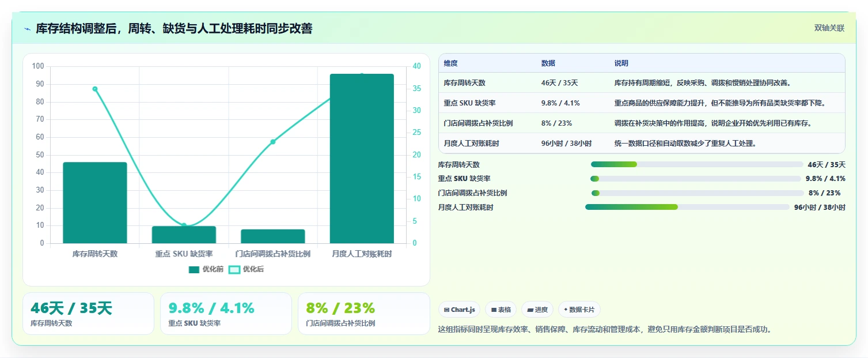Viewport: 868px width, 358px height.
Task: Click the 9.8% / 4.1% data card
Action: click(226, 314)
